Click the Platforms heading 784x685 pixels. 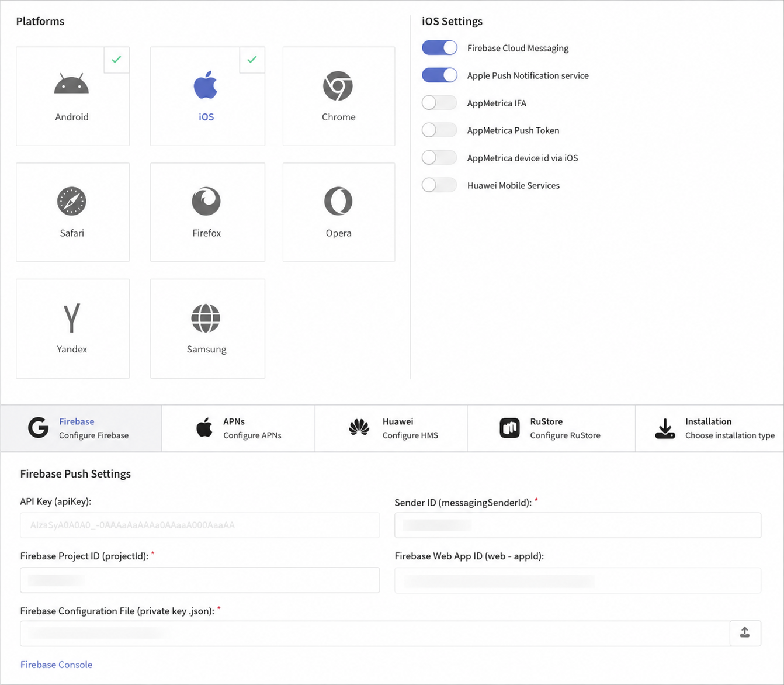point(40,21)
